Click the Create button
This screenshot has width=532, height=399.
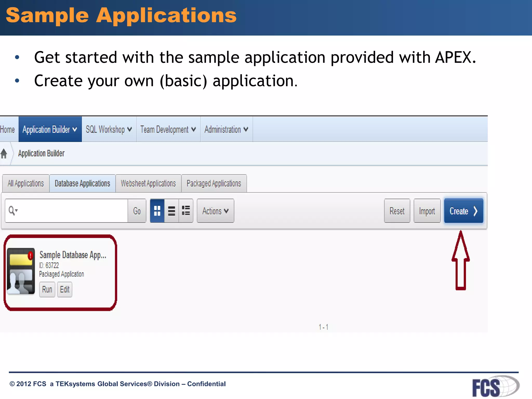(464, 211)
